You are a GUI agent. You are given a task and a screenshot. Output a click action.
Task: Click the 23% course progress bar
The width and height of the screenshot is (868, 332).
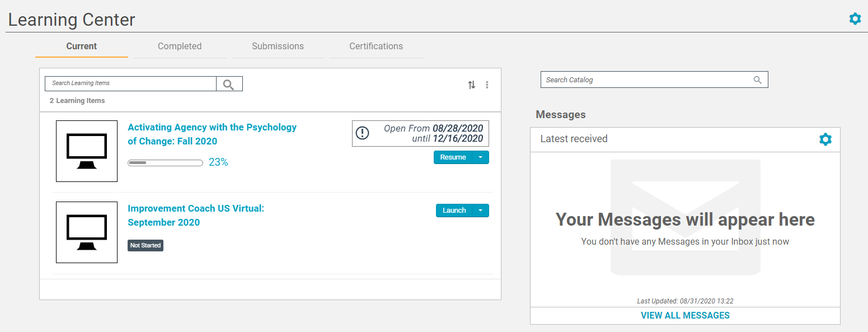[165, 163]
